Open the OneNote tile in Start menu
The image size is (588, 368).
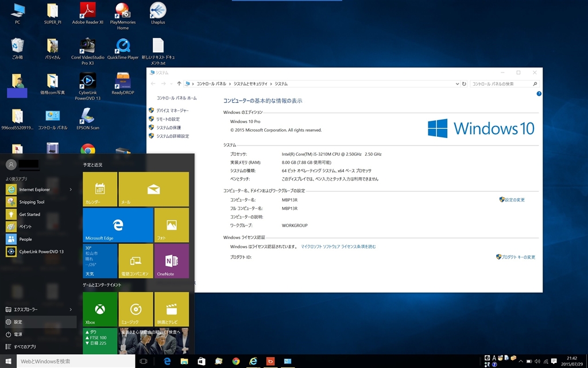pos(171,260)
